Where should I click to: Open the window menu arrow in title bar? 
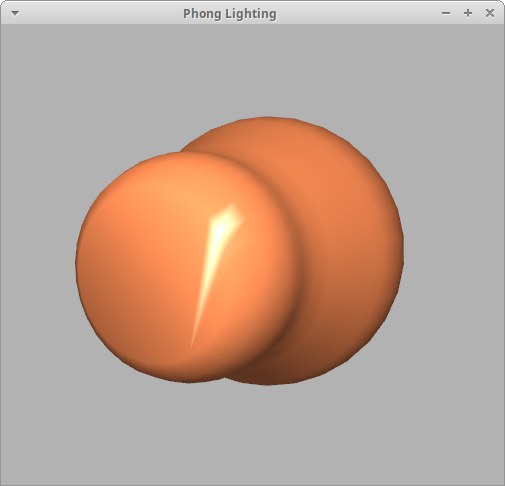click(x=15, y=13)
